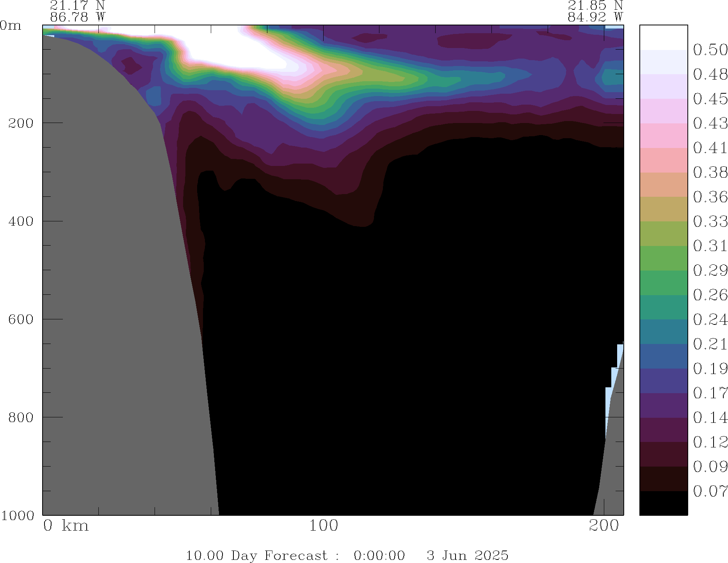The image size is (728, 563).
Task: Select the colorbar band between 0.29 and 0.31
Action: click(663, 258)
